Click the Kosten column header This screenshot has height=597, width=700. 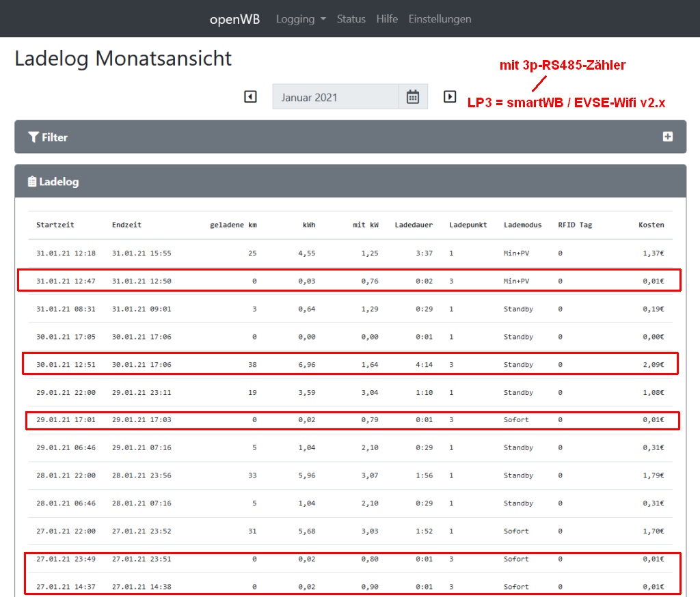(x=651, y=225)
